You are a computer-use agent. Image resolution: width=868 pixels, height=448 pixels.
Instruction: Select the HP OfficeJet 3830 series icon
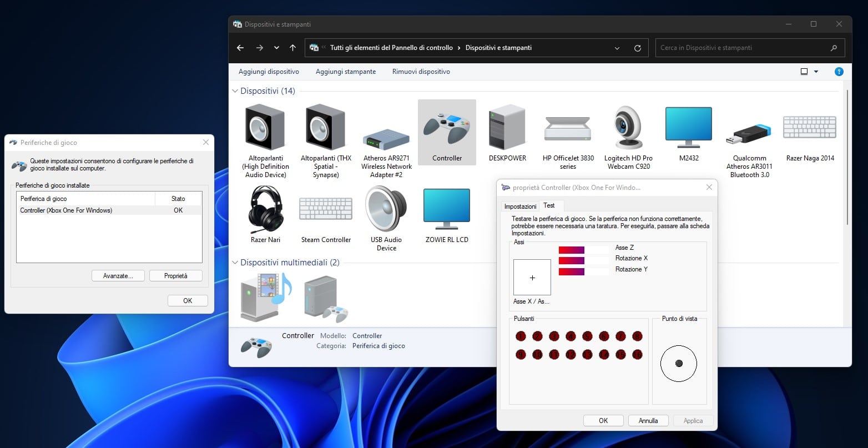point(568,129)
